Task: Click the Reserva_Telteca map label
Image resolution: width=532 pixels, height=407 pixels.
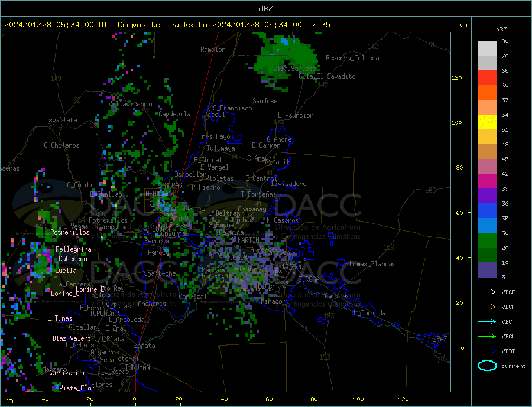Action: click(352, 58)
